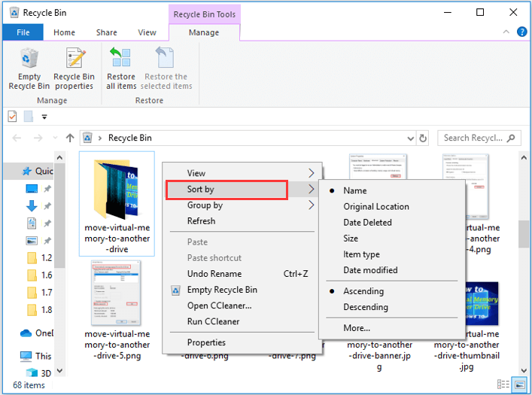Click file list scroll down arrow
The height and width of the screenshot is (395, 532).
pyautogui.click(x=523, y=371)
